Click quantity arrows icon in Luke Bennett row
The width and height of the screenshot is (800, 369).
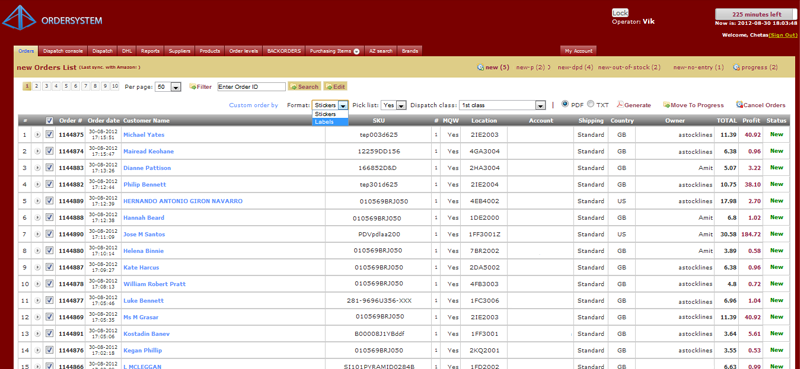436,301
